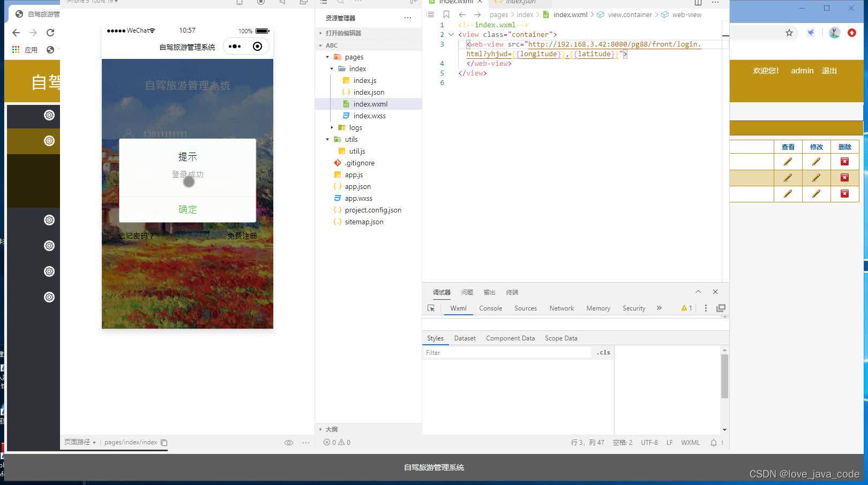
Task: Click the highlighted gear item in admin sidebar
Action: coord(49,141)
